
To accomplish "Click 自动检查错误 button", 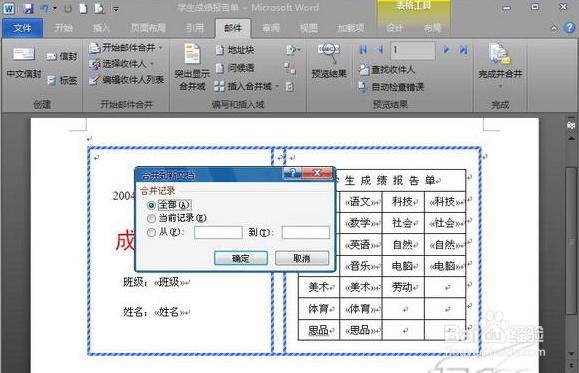I will pos(391,87).
